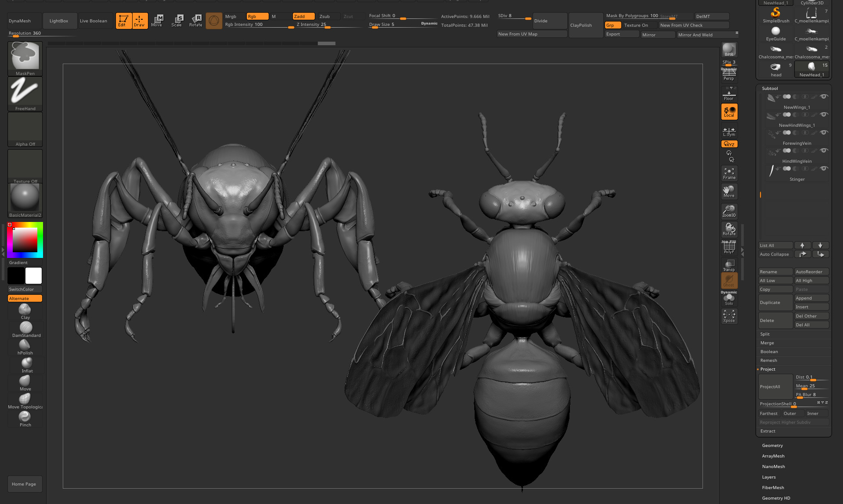Expand the Geometry HD section
This screenshot has height=504, width=843.
(x=776, y=498)
